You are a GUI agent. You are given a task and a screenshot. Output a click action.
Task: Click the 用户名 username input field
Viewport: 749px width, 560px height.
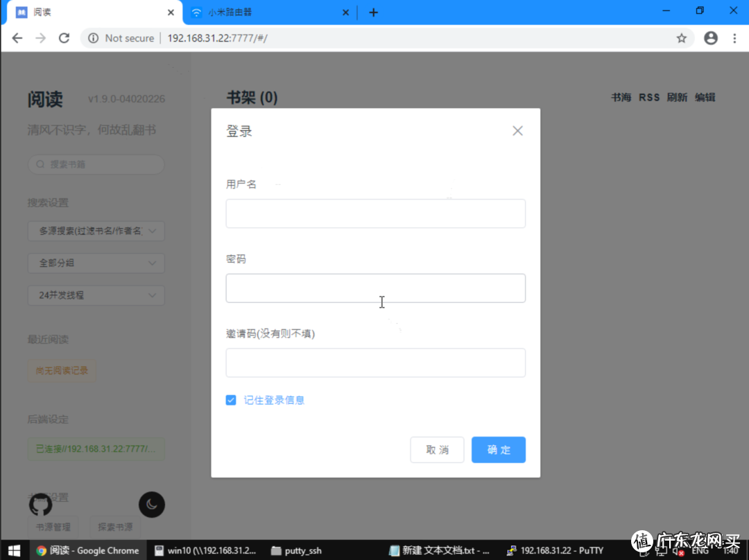click(375, 213)
